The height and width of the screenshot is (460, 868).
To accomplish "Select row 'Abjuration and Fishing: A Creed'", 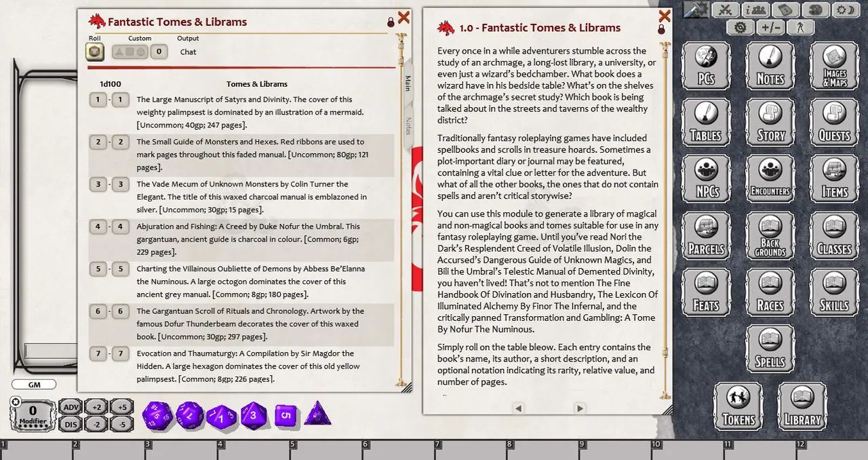I will [241, 239].
